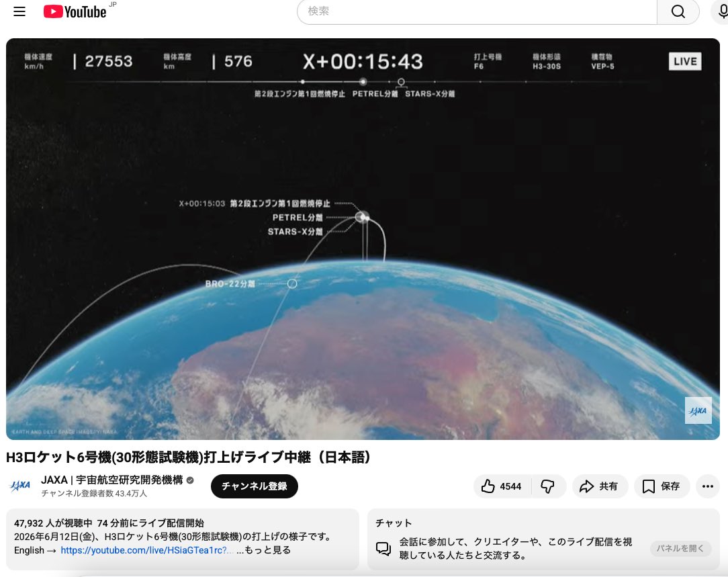The image size is (728, 577).
Task: Open JAXA | 宇宙航空研究開発機構 channel name
Action: coord(112,480)
